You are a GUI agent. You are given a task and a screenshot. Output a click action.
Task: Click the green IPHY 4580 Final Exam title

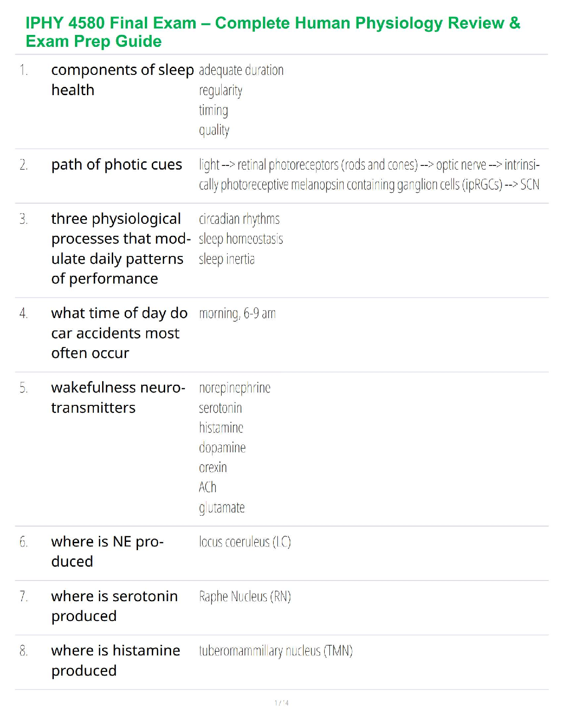click(x=273, y=32)
